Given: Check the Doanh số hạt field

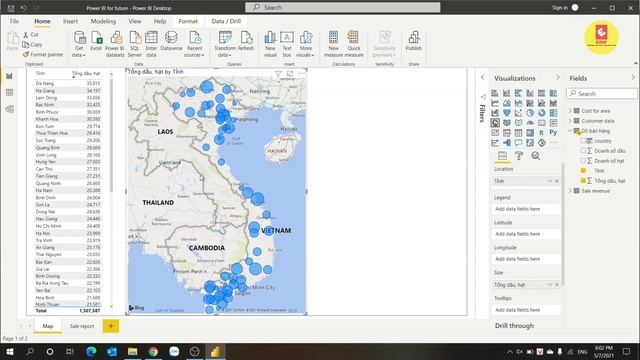Looking at the screenshot, I should click(583, 160).
